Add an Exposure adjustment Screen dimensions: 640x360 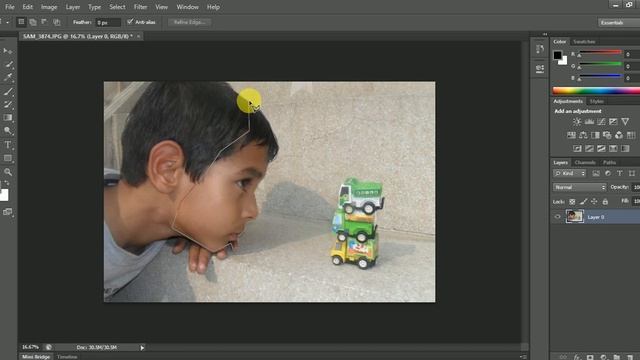pos(613,122)
